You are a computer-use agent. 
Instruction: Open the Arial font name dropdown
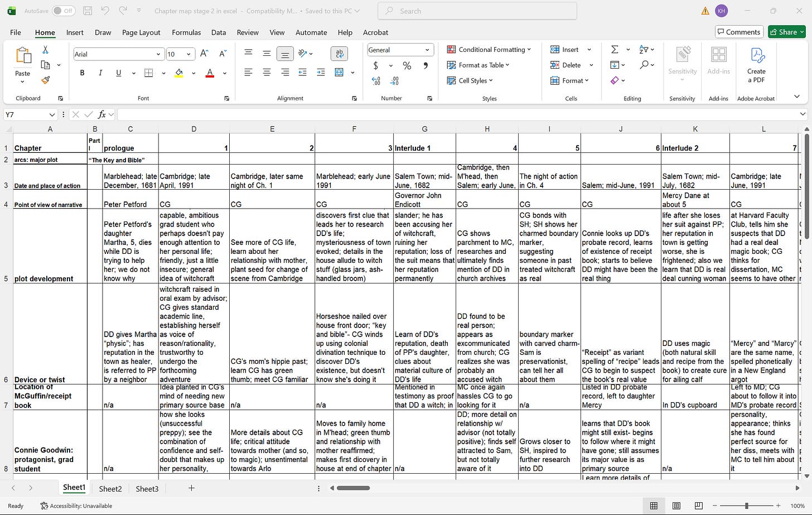pos(158,54)
